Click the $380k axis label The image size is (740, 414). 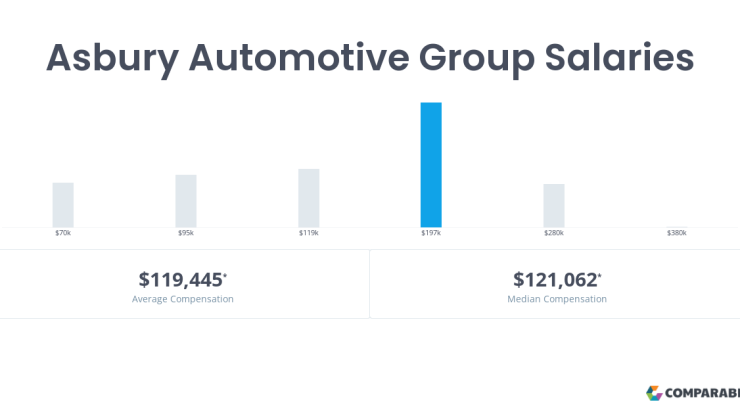click(676, 233)
